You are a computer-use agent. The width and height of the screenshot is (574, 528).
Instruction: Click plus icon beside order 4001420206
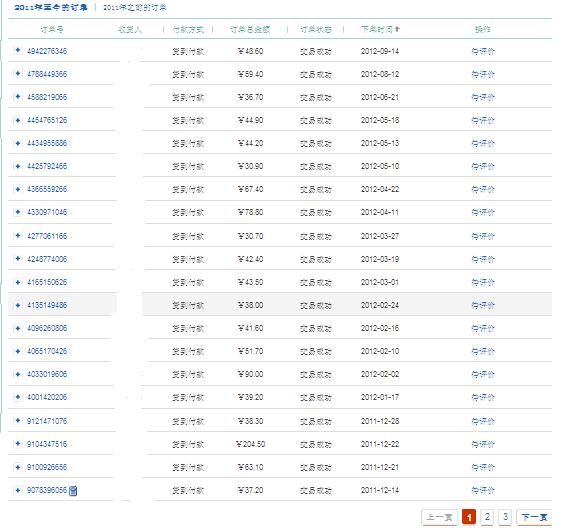[x=18, y=397]
